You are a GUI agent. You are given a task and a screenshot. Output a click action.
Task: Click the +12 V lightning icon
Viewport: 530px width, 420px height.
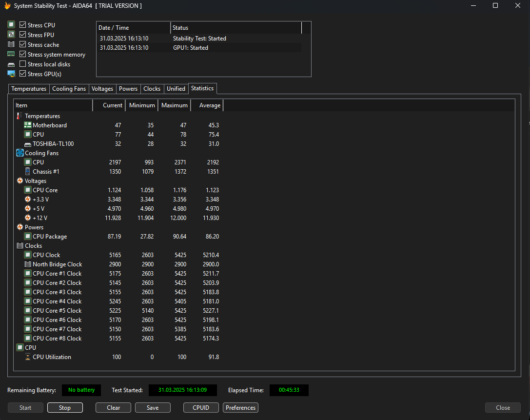(28, 218)
